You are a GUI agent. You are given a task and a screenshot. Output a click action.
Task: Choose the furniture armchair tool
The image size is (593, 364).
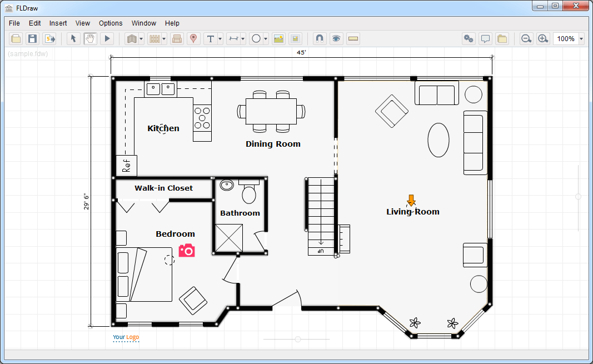(177, 38)
